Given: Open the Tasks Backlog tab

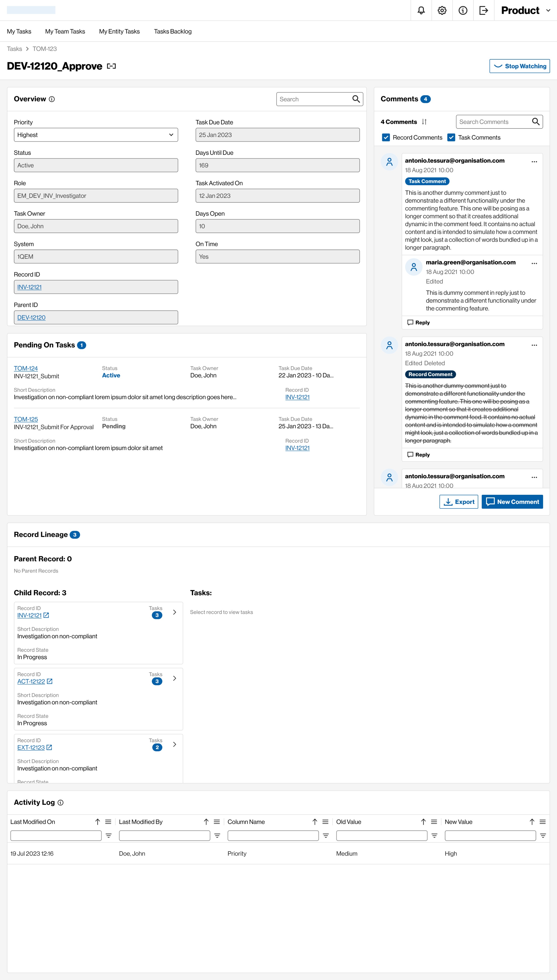Looking at the screenshot, I should tap(172, 31).
